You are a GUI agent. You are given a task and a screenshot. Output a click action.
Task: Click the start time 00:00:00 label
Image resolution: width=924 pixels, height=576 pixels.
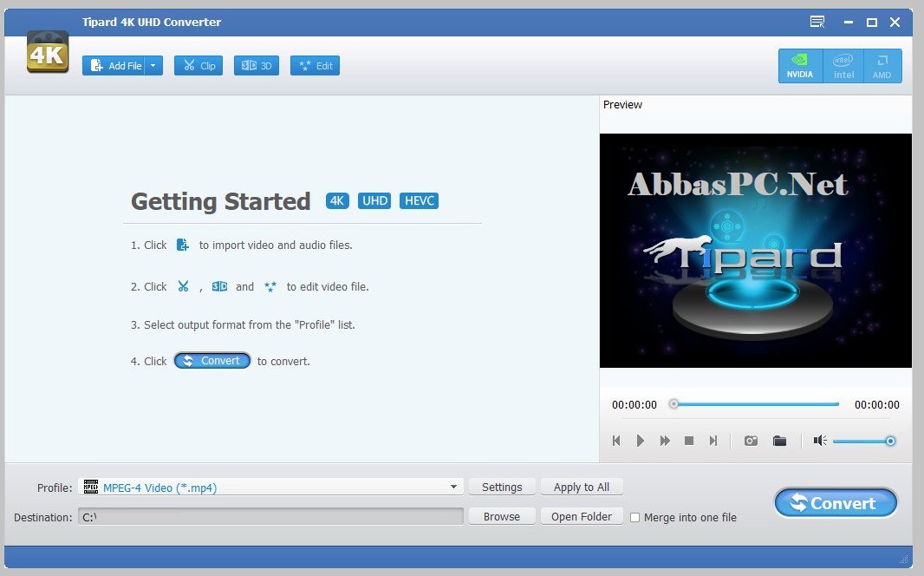pos(634,405)
